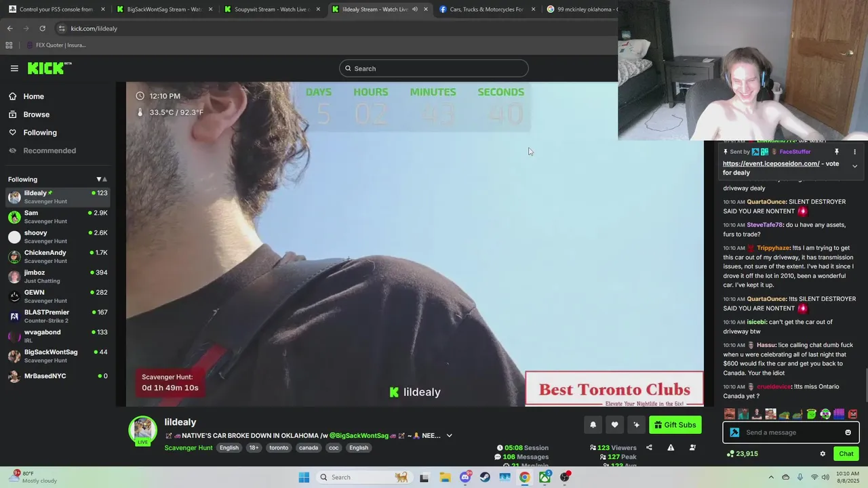Click the Kick logo

tap(50, 68)
